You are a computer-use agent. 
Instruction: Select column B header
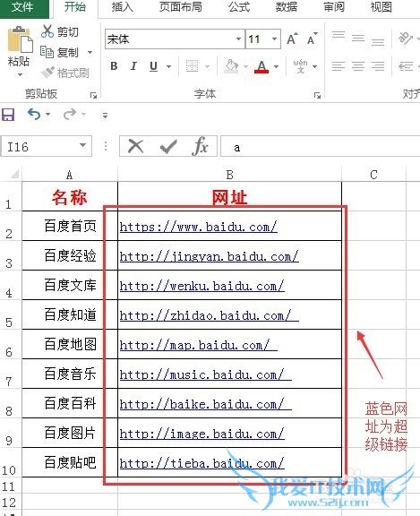click(229, 175)
